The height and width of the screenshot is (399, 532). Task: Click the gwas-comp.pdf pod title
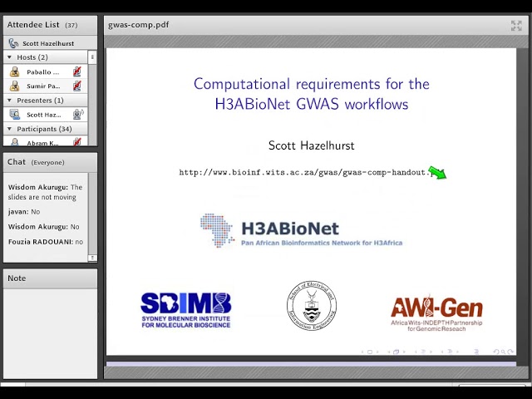pyautogui.click(x=139, y=25)
